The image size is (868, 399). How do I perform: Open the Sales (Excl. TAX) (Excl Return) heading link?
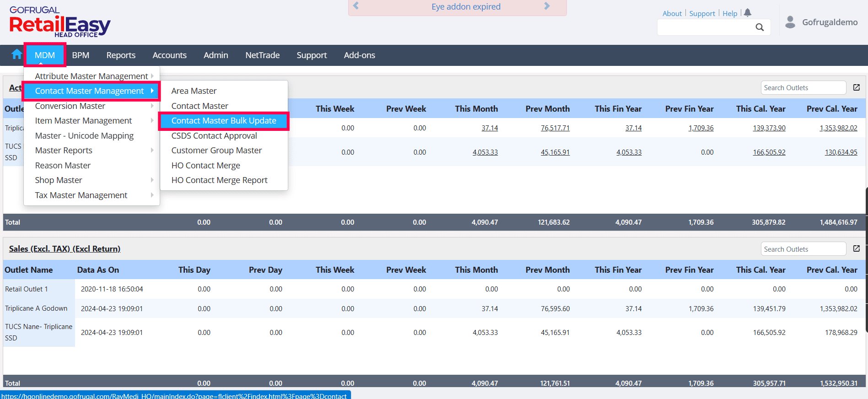(65, 249)
